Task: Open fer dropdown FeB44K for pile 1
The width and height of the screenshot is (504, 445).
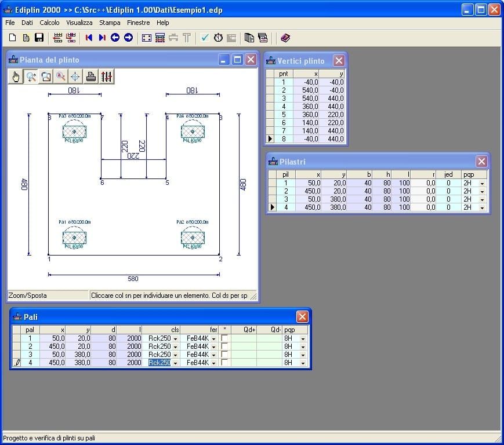Action: (213, 338)
